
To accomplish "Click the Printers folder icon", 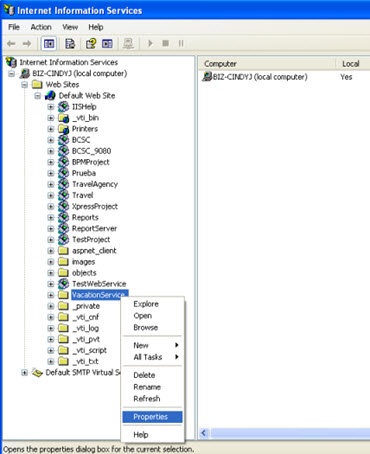I will pyautogui.click(x=63, y=129).
